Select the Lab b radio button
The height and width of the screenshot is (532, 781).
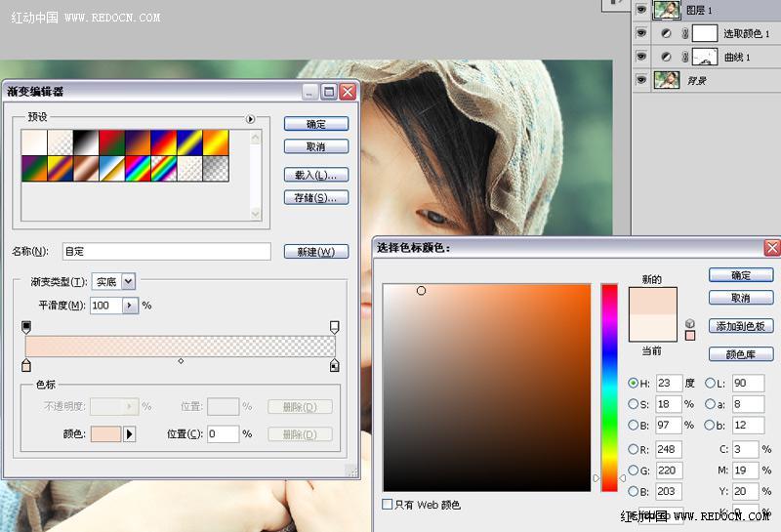pos(710,425)
